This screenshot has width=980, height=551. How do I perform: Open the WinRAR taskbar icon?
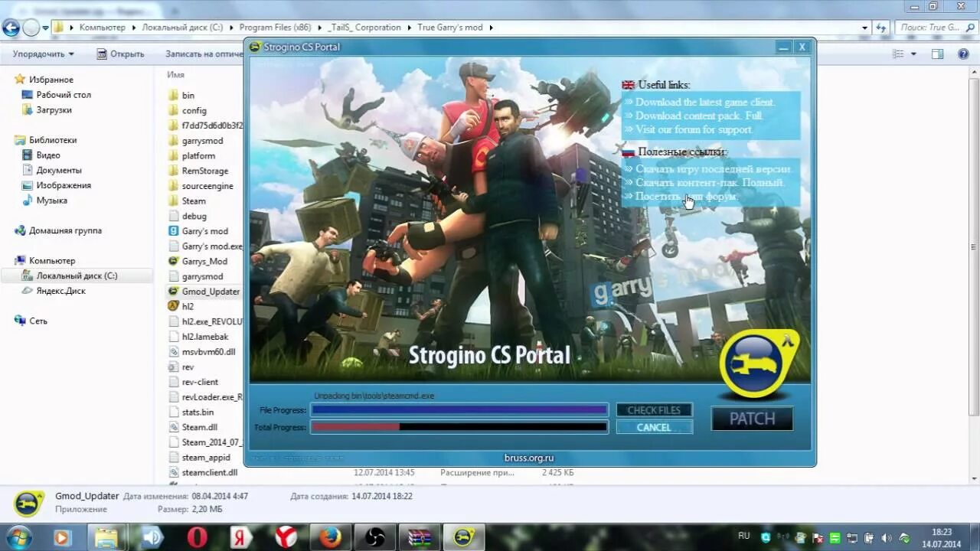420,537
